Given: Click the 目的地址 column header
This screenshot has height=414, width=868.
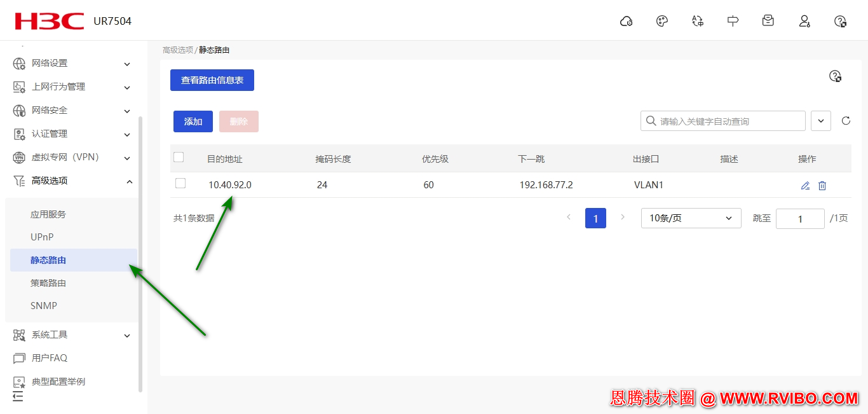Looking at the screenshot, I should 225,159.
